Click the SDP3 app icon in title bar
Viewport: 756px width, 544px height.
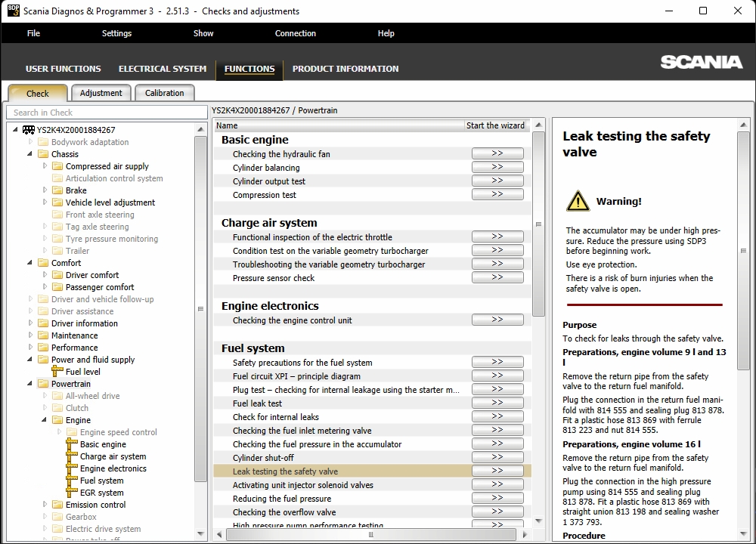pos(12,11)
